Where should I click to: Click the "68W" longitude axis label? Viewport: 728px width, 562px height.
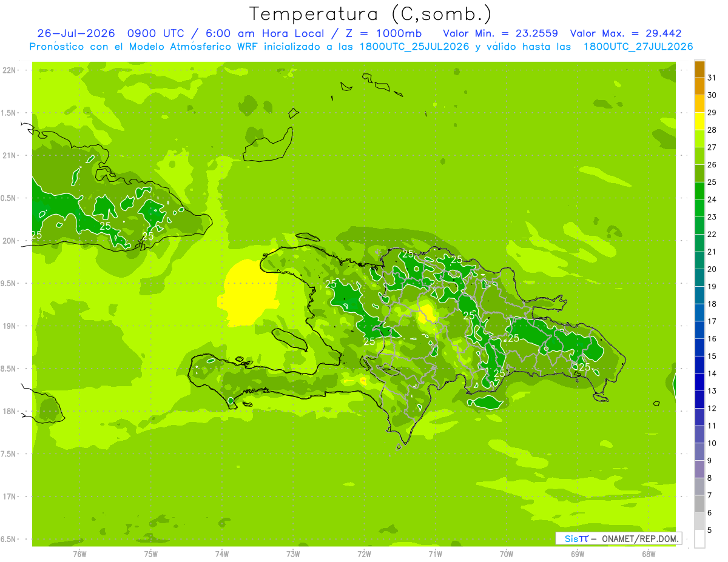[649, 554]
